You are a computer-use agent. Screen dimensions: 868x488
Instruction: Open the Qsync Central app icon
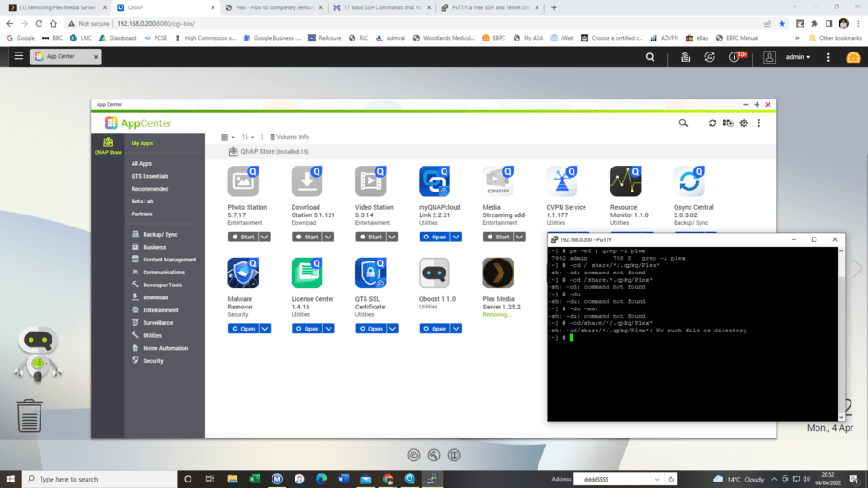tap(689, 181)
